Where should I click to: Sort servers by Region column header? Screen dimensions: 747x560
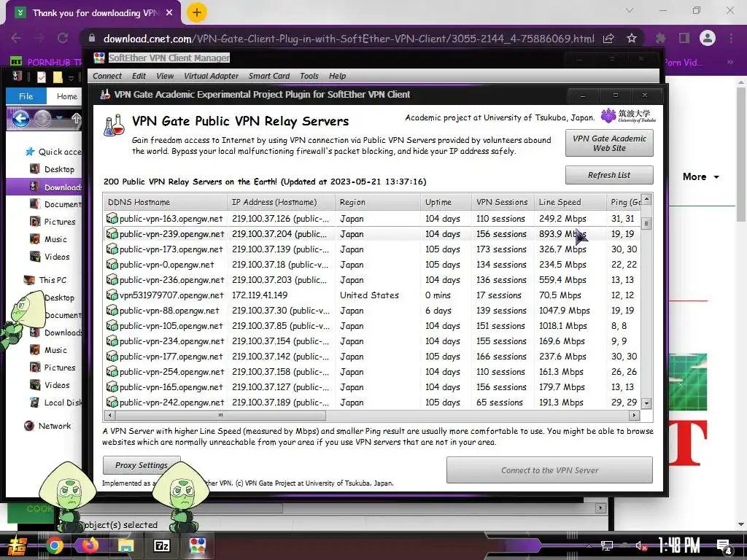tap(378, 203)
